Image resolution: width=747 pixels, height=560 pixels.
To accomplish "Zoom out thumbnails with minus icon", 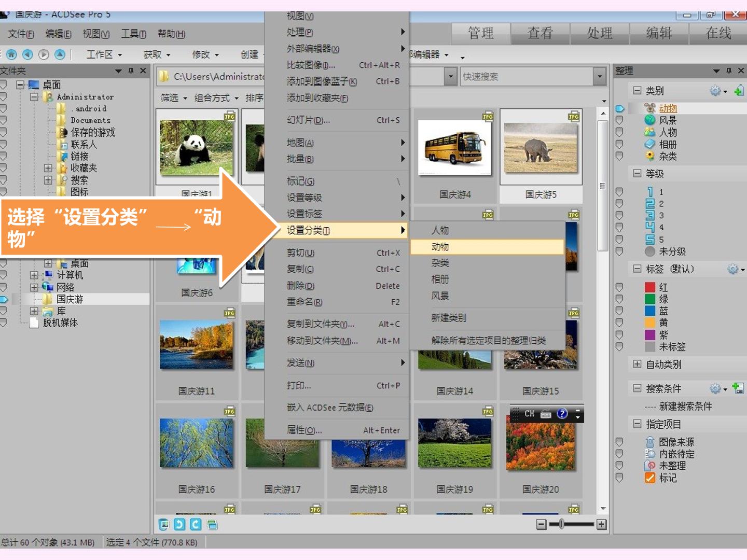I will pos(541,524).
